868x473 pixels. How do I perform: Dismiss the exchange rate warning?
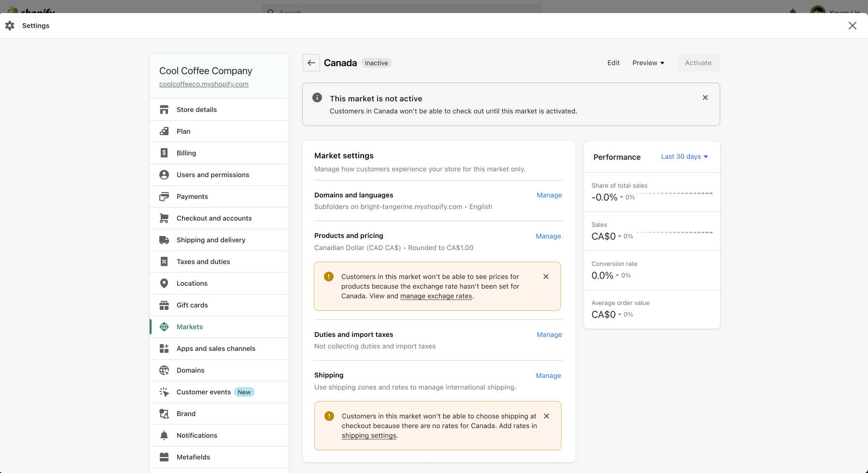pyautogui.click(x=546, y=277)
